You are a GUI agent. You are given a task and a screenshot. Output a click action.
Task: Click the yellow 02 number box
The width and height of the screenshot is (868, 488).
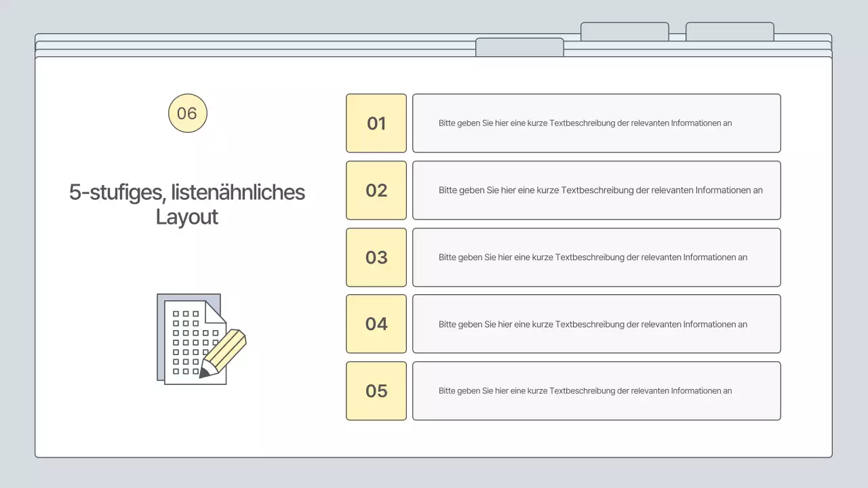[x=376, y=190]
